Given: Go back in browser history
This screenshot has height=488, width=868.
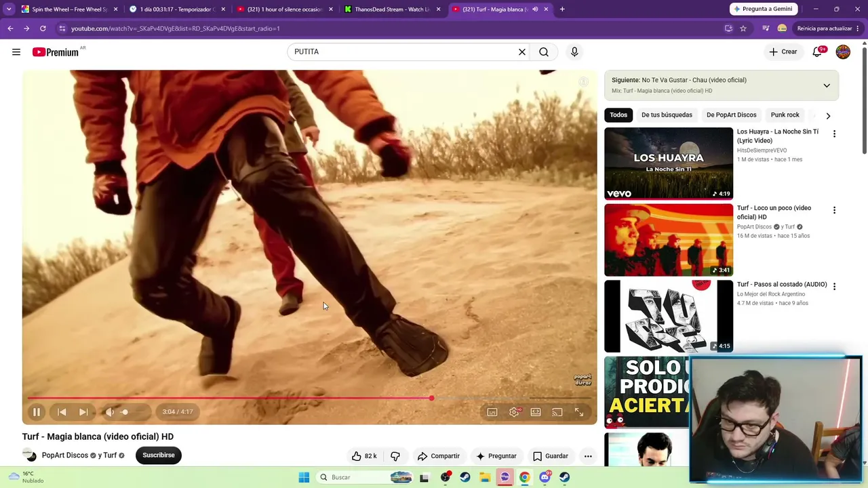Looking at the screenshot, I should point(10,28).
